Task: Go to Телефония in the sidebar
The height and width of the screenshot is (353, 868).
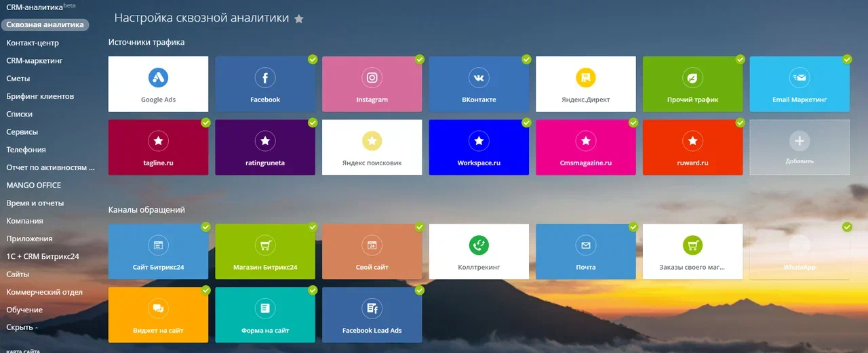Action: click(26, 150)
